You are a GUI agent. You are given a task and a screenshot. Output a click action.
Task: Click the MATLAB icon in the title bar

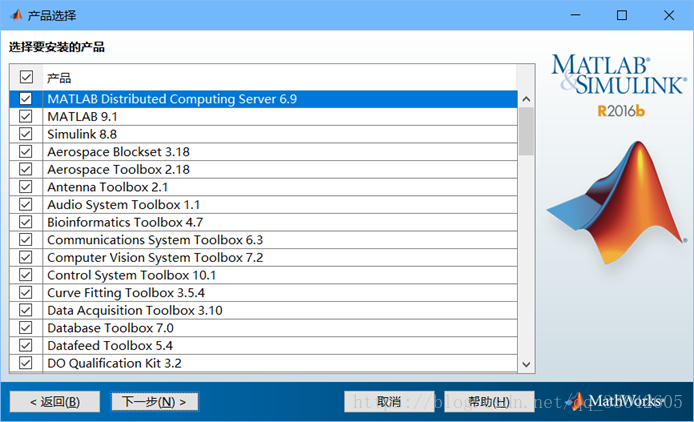pyautogui.click(x=16, y=15)
